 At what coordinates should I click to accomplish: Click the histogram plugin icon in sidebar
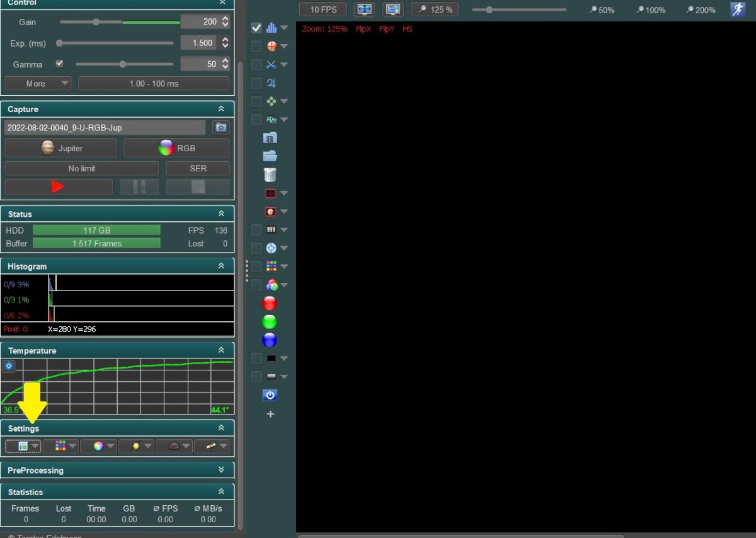(272, 28)
